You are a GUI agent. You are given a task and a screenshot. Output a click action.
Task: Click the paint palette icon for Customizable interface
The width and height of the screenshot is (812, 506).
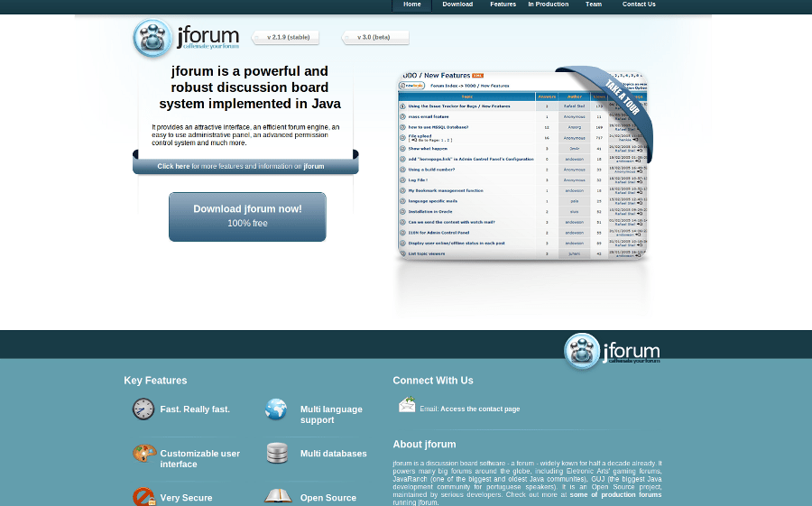(144, 453)
